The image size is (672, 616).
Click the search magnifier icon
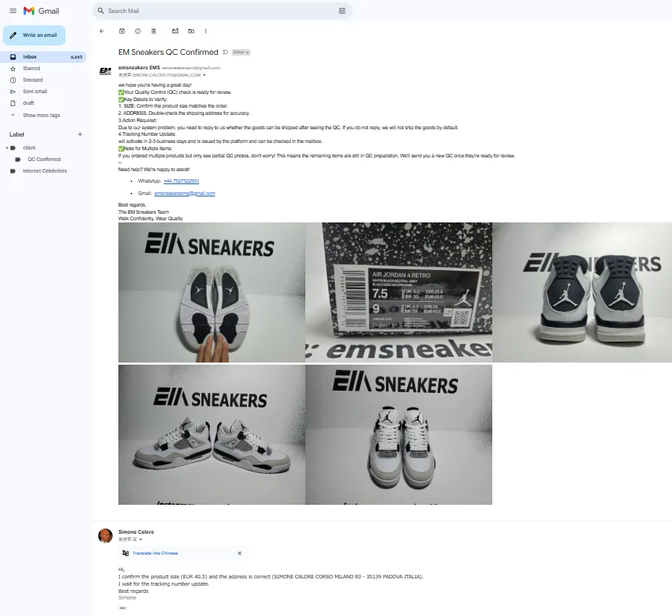[101, 11]
